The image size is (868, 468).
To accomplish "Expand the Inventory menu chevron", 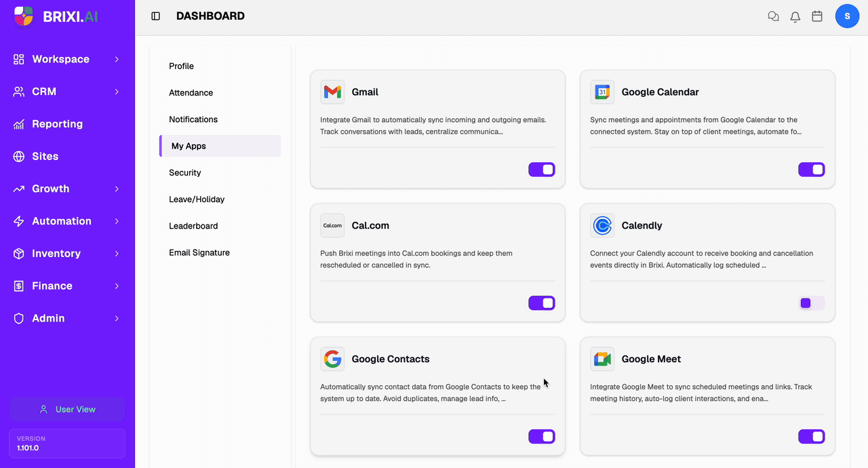I will click(117, 254).
